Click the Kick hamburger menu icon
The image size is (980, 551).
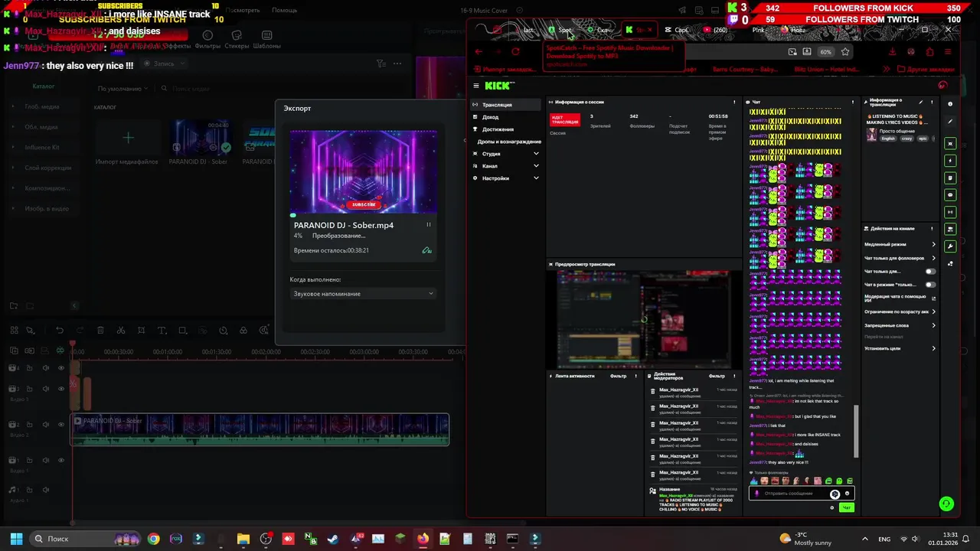tap(476, 86)
